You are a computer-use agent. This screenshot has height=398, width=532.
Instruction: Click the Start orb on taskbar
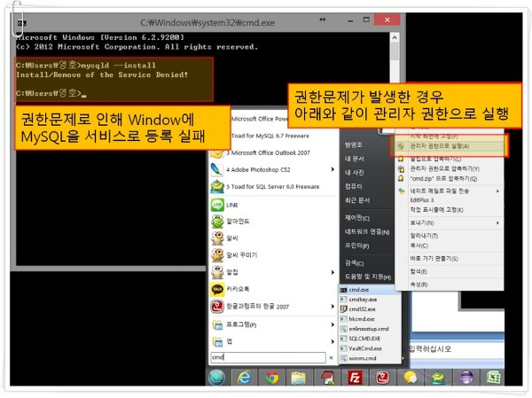click(216, 378)
